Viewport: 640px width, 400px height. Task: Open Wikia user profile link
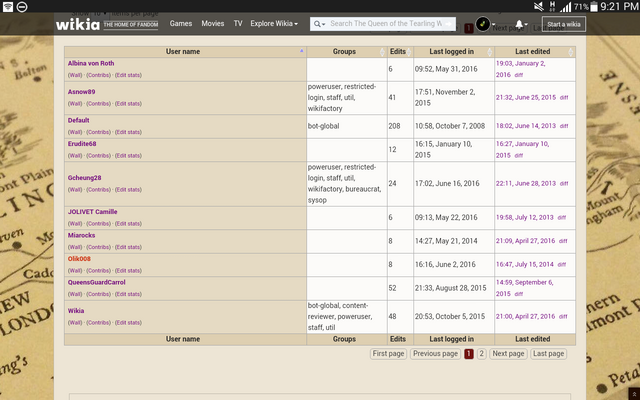pyautogui.click(x=76, y=311)
